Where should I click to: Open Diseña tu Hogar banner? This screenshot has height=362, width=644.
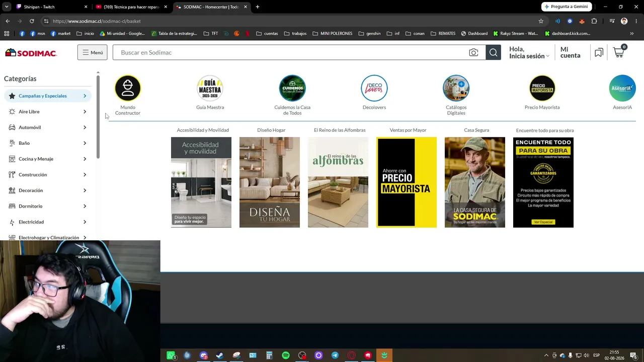(x=270, y=182)
